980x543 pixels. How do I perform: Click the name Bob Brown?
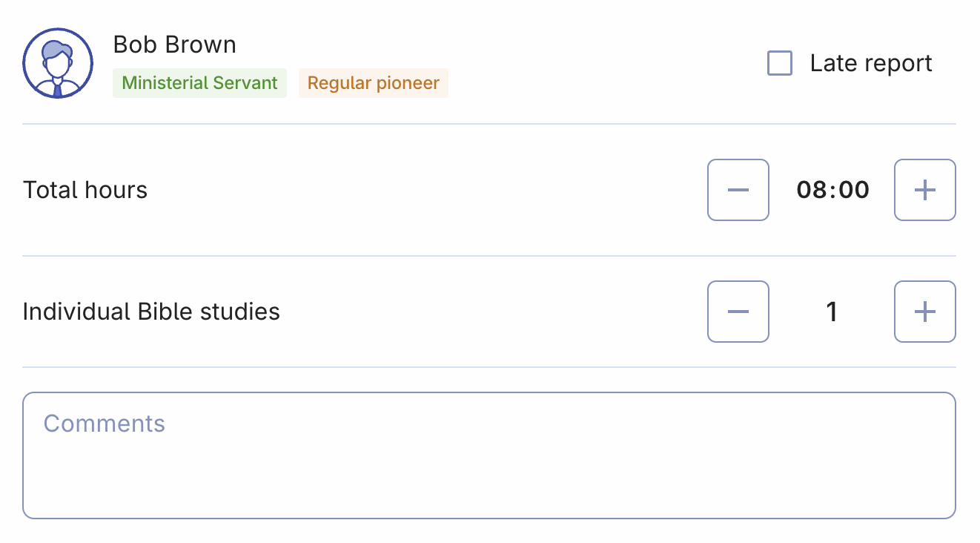[174, 45]
